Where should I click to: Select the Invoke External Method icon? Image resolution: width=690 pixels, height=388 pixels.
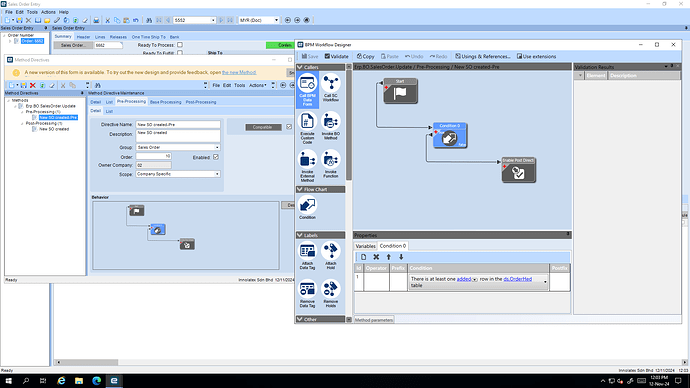pyautogui.click(x=307, y=166)
